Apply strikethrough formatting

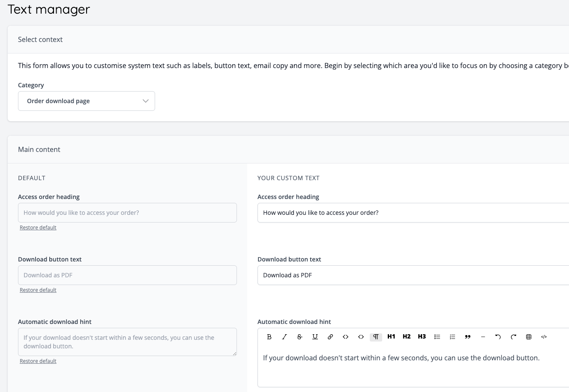[x=299, y=337]
